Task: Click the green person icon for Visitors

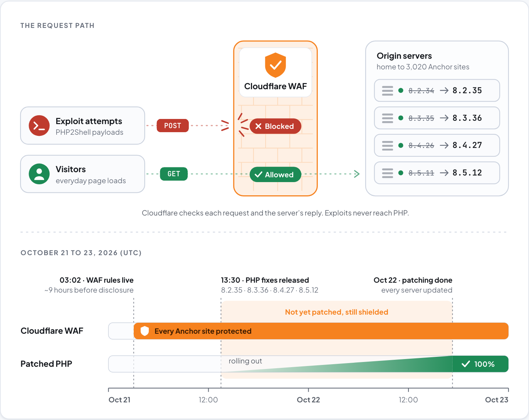Action: coord(39,174)
